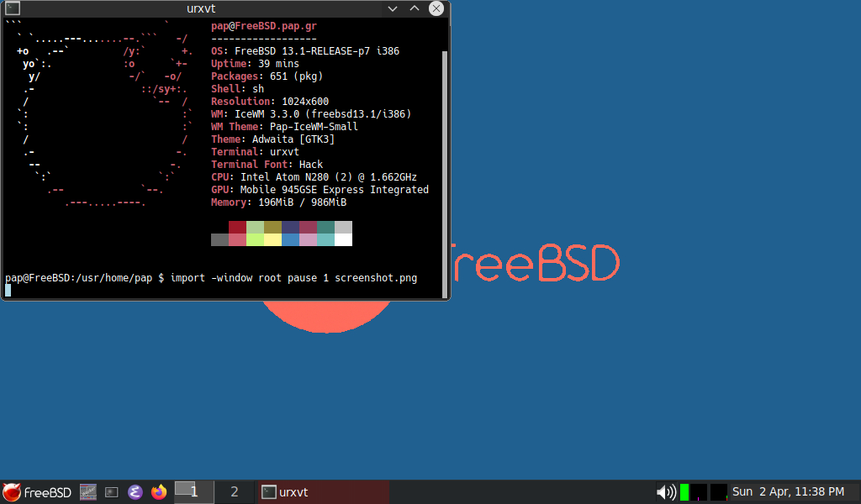This screenshot has height=504, width=861.
Task: Launch Emacs from the taskbar
Action: tap(135, 492)
